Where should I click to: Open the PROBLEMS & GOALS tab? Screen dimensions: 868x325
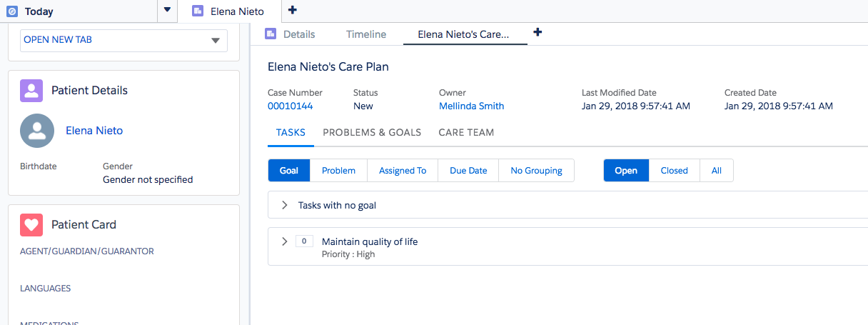[x=372, y=132]
